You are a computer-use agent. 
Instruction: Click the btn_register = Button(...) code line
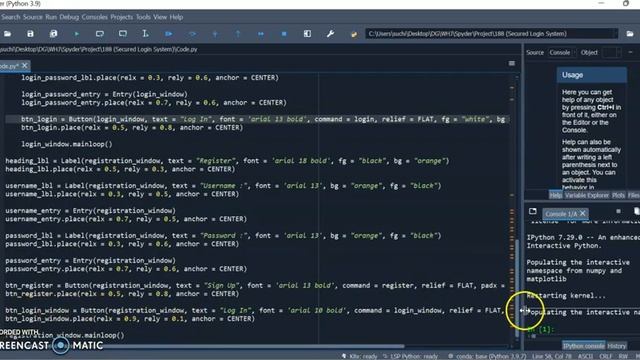point(255,285)
